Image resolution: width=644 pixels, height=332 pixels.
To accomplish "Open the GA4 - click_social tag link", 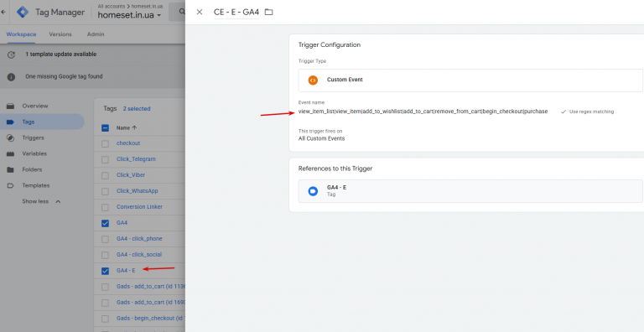I will click(x=139, y=255).
